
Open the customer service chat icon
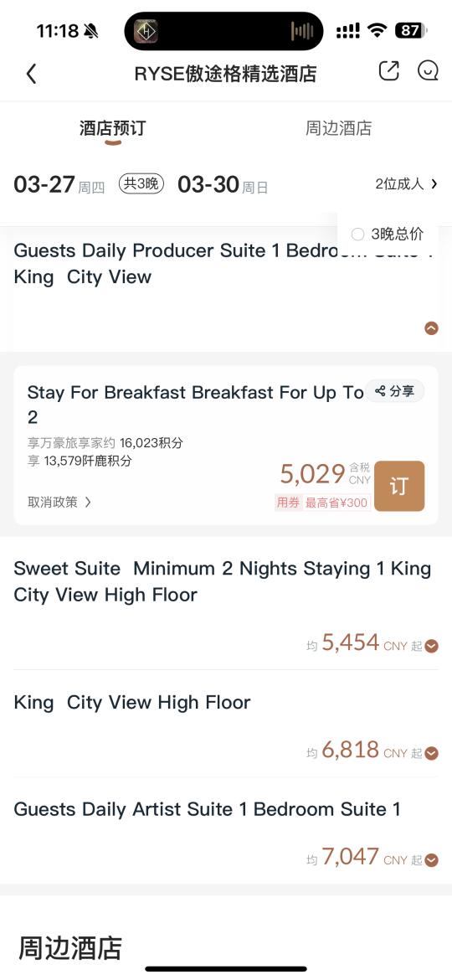point(428,70)
